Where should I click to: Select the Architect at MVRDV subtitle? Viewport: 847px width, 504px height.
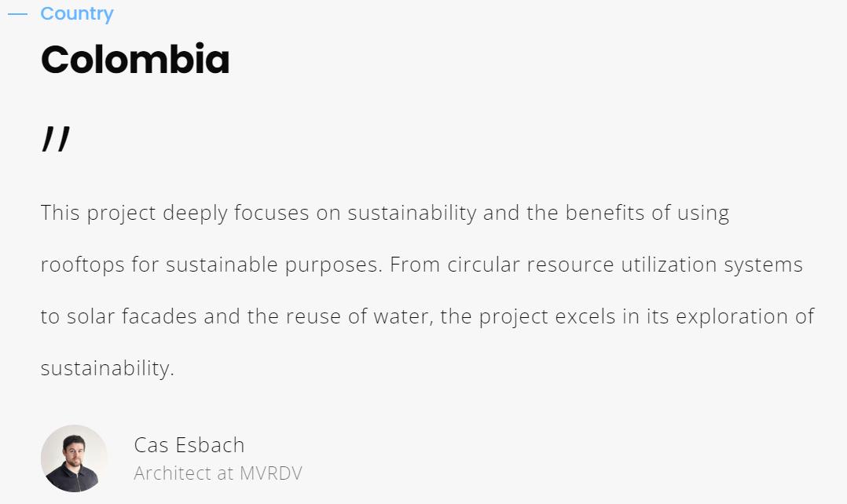pyautogui.click(x=218, y=473)
